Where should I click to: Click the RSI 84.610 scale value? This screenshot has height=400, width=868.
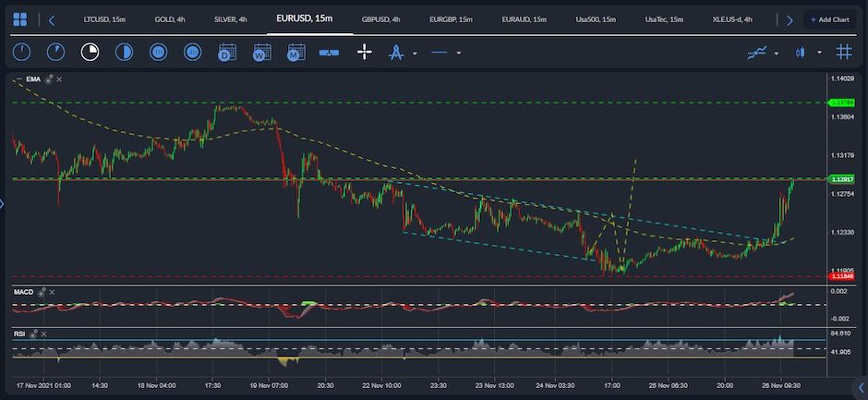(840, 333)
